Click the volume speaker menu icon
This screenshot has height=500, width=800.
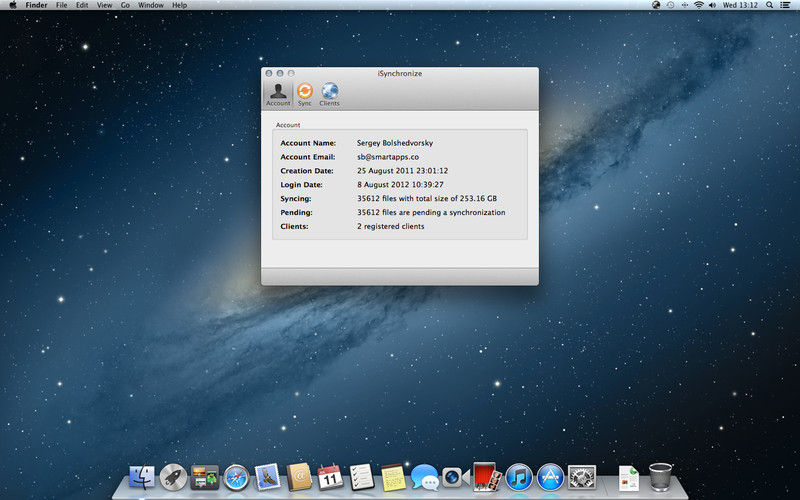[712, 5]
